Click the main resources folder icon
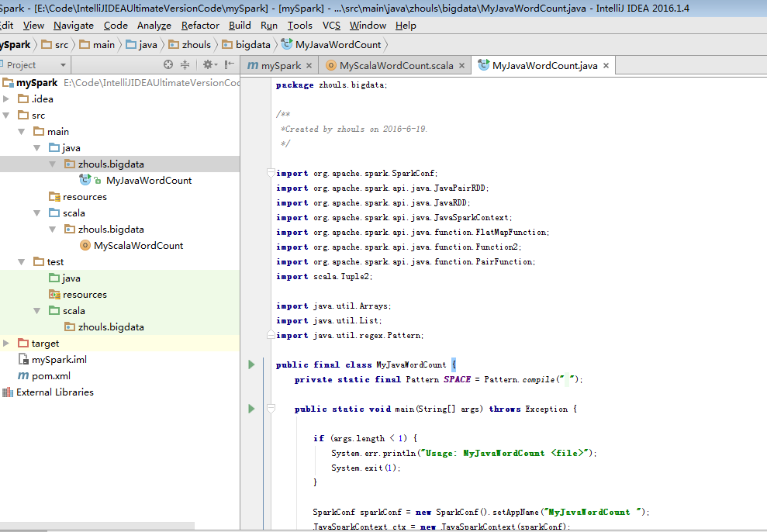 [54, 196]
